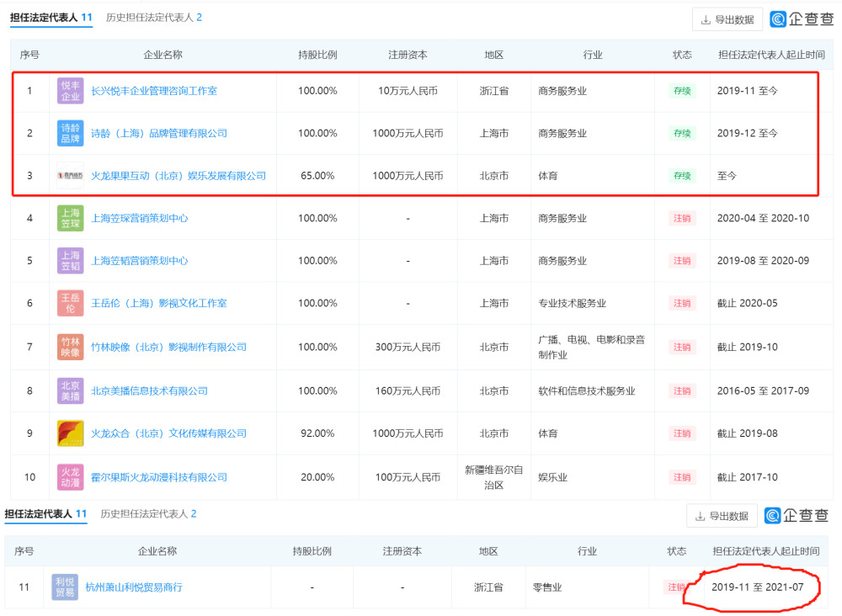Click the 火龙果果互动 company logo thumbnail
The width and height of the screenshot is (842, 616).
(x=71, y=176)
